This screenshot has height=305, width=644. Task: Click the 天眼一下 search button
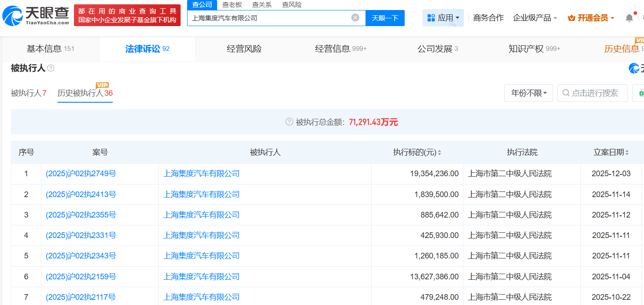385,18
